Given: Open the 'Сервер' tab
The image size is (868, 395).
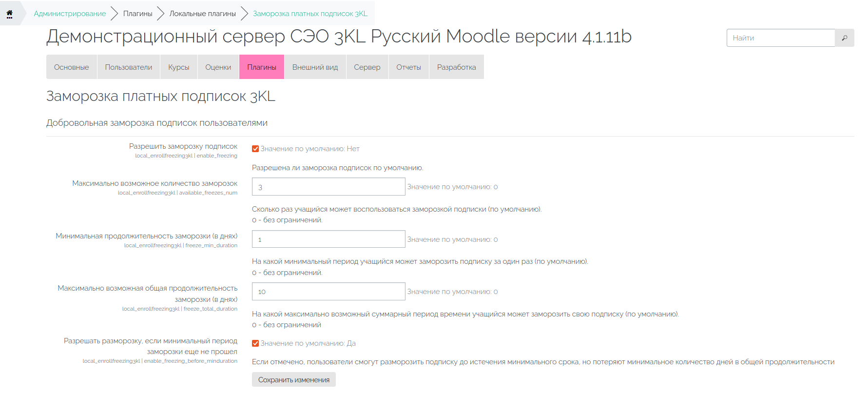Looking at the screenshot, I should click(367, 67).
